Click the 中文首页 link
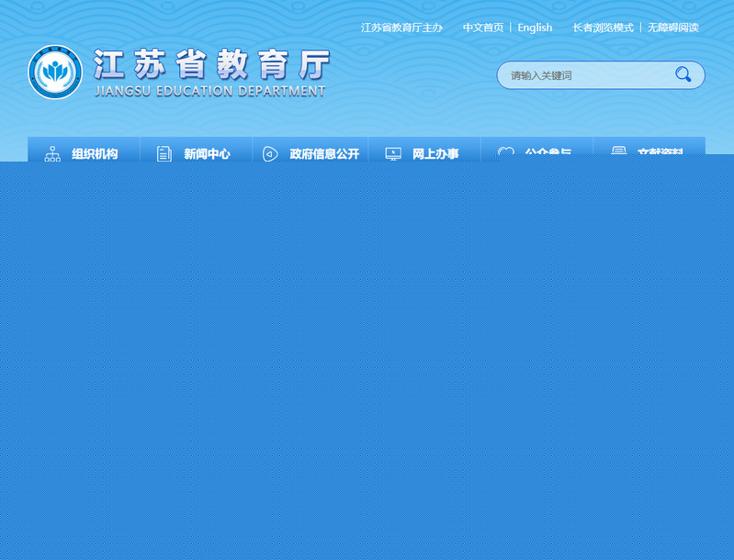The height and width of the screenshot is (560, 734). point(483,28)
